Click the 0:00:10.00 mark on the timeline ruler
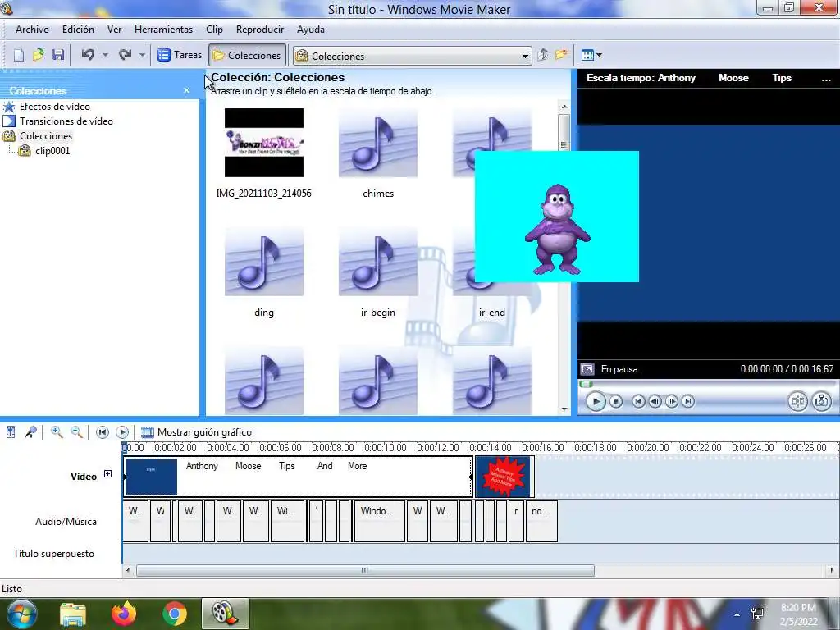This screenshot has width=840, height=630. click(x=386, y=447)
